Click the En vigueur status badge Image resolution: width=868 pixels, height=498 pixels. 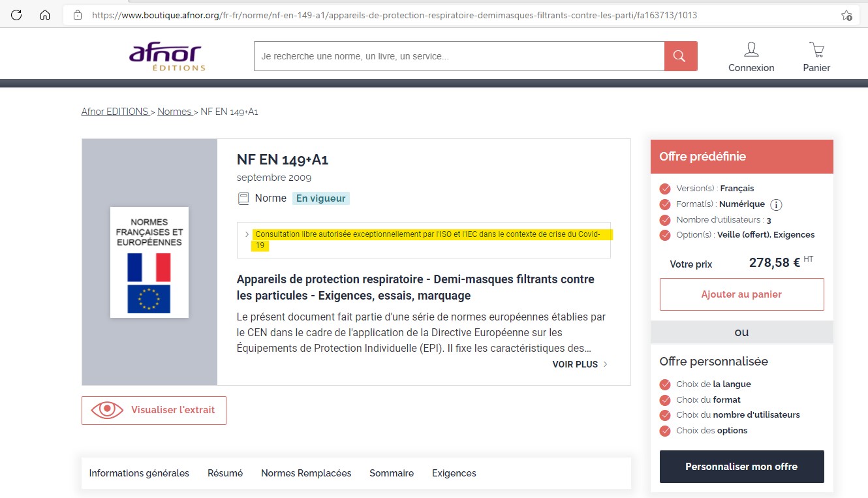(321, 198)
